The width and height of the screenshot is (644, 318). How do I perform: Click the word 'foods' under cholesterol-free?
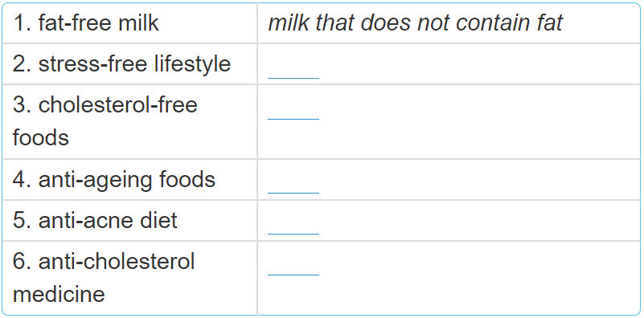click(x=41, y=137)
